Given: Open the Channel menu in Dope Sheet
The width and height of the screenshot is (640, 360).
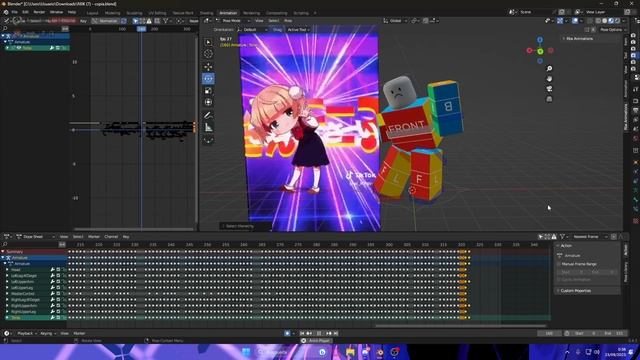Looking at the screenshot, I should [111, 237].
